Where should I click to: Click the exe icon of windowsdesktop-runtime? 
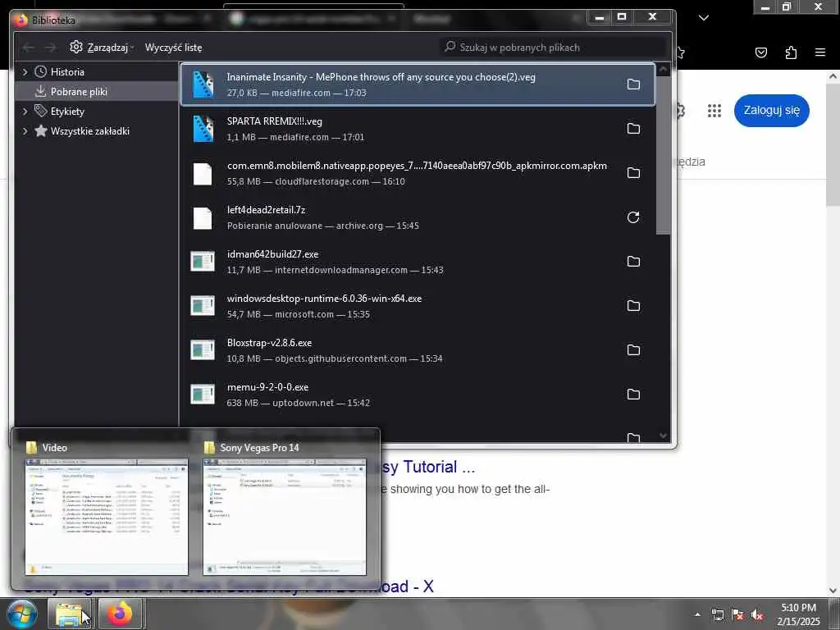point(203,306)
